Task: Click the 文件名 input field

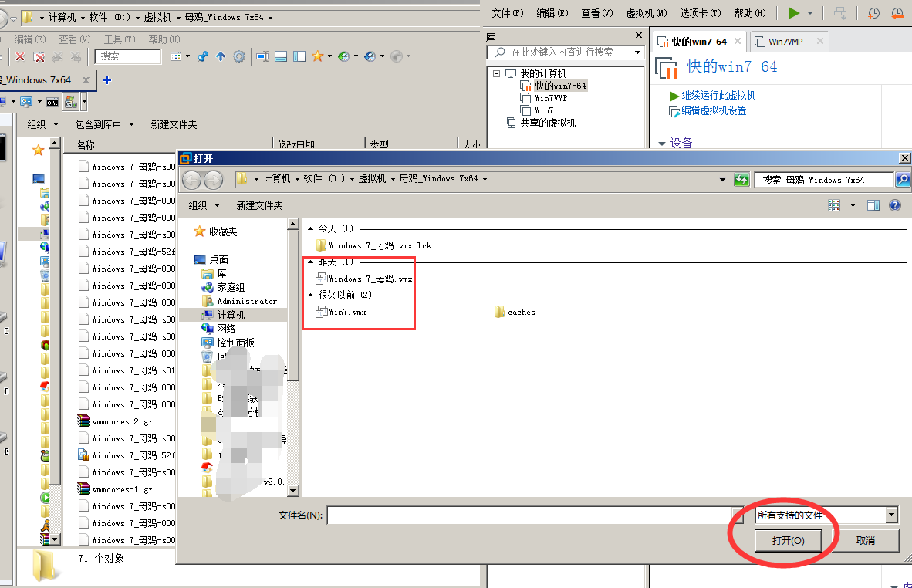Action: click(x=529, y=515)
